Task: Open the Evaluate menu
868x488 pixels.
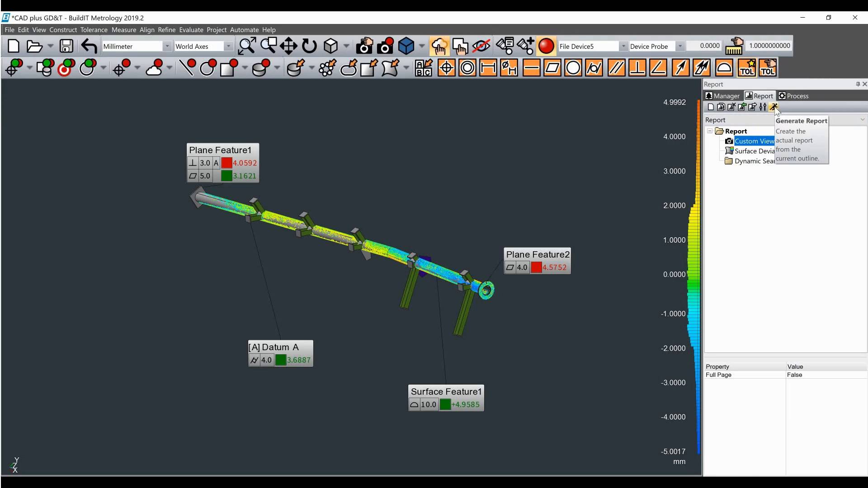Action: tap(191, 30)
